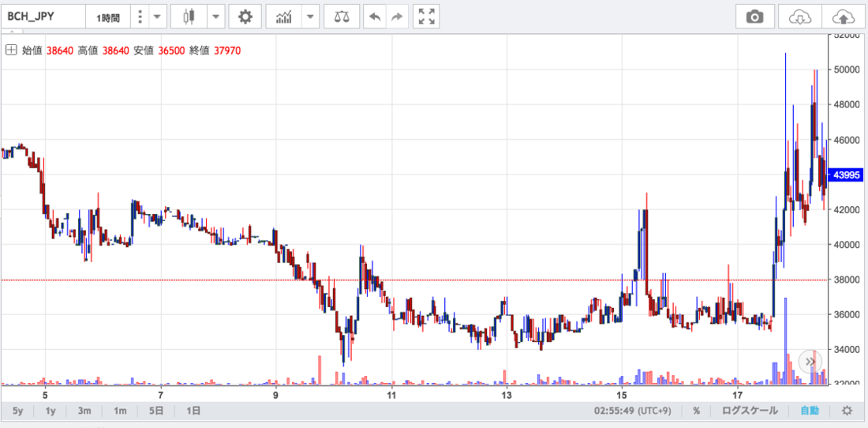Undo the last chart action
Screen dimensions: 868x428
(x=375, y=17)
